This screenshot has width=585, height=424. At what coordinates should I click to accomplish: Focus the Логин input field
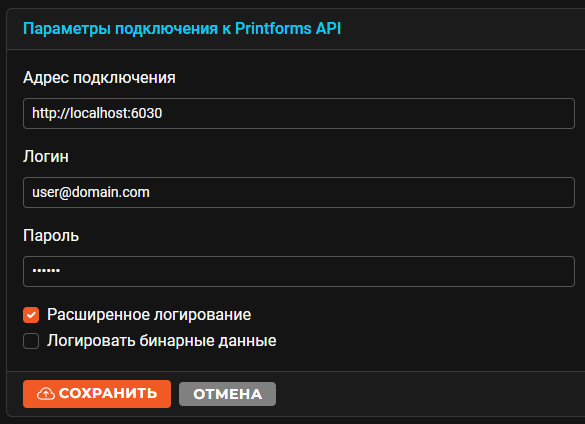tap(299, 193)
